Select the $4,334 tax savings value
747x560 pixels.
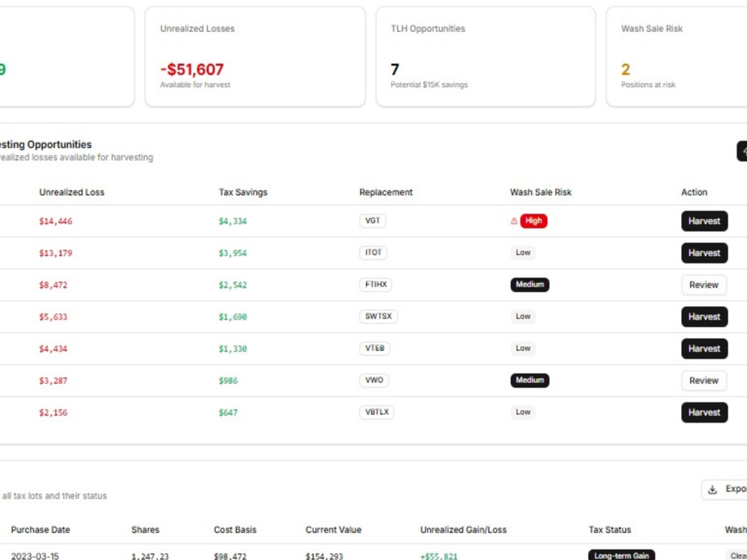click(x=233, y=222)
